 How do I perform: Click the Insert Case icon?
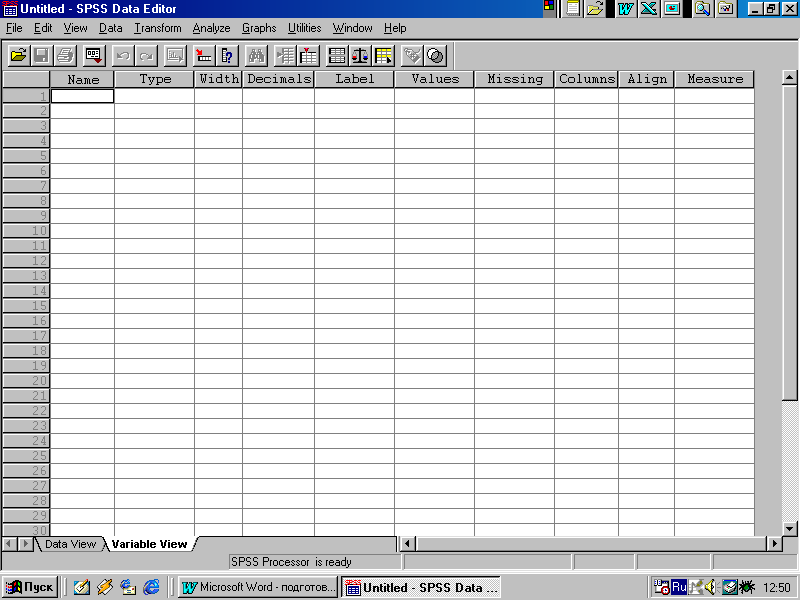(285, 56)
